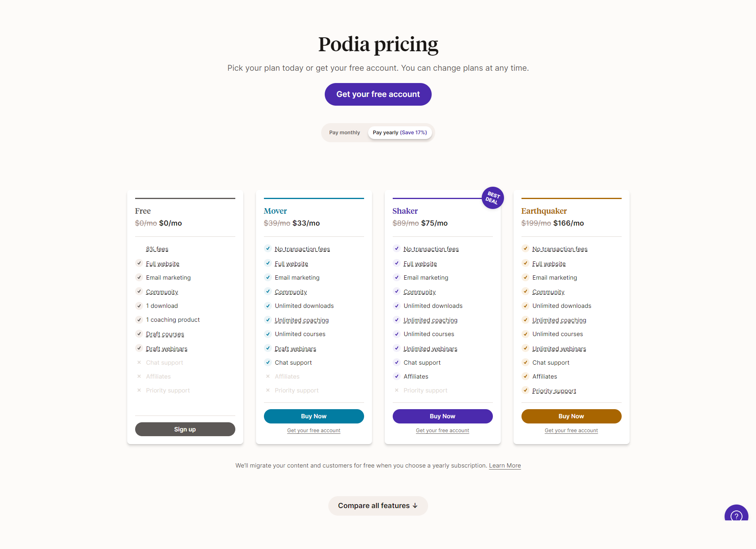Open Learn More about free migration

(505, 465)
